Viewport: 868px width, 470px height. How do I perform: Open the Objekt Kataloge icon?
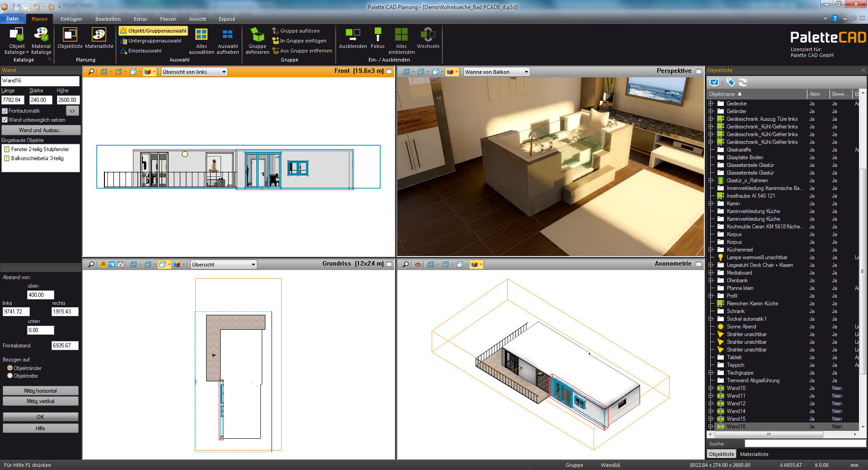point(17,35)
